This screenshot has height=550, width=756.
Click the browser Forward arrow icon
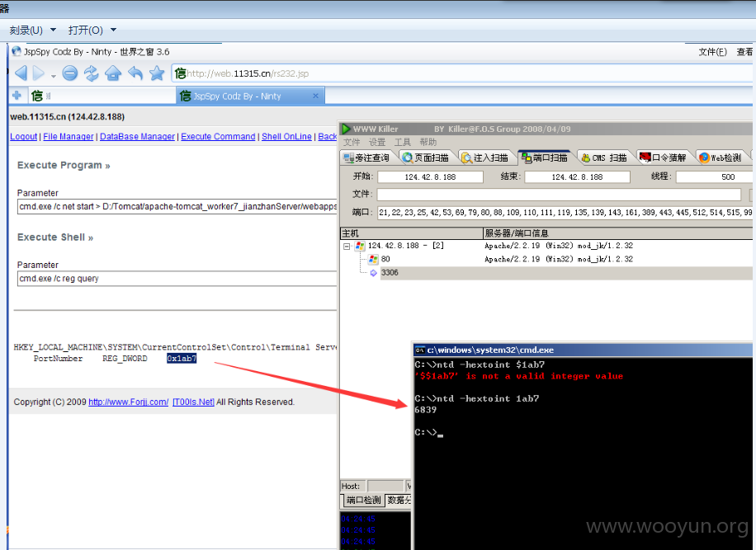(x=39, y=73)
